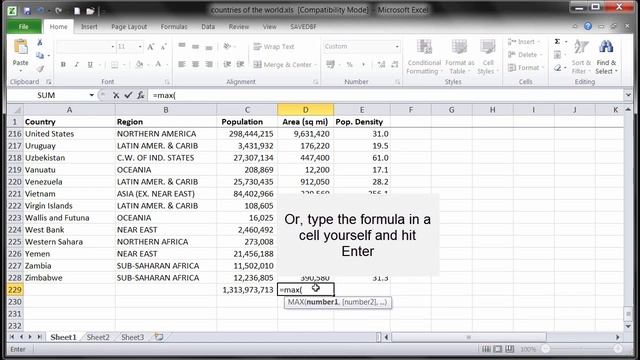The width and height of the screenshot is (640, 360).
Task: Click the Merge & Center button
Action: (285, 64)
